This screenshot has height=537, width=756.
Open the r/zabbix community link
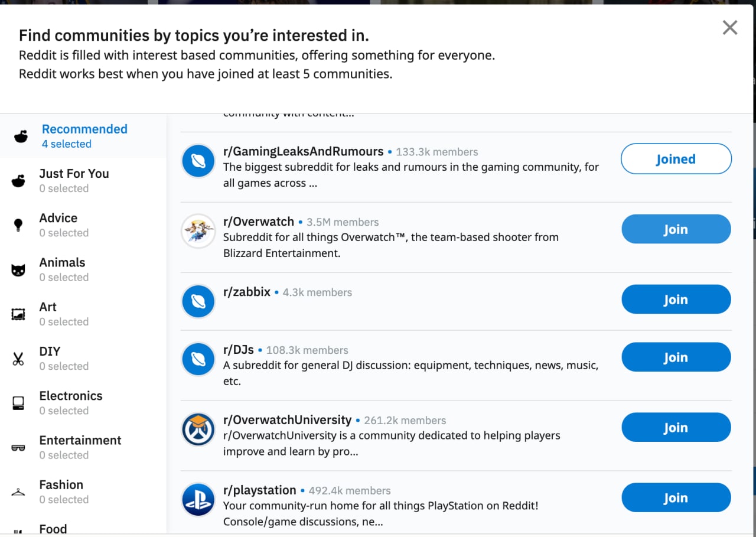point(247,292)
